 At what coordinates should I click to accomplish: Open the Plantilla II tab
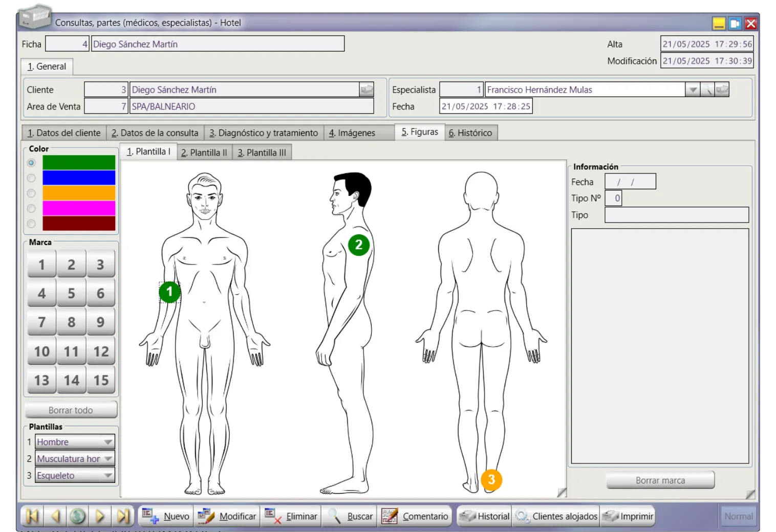[x=204, y=152]
